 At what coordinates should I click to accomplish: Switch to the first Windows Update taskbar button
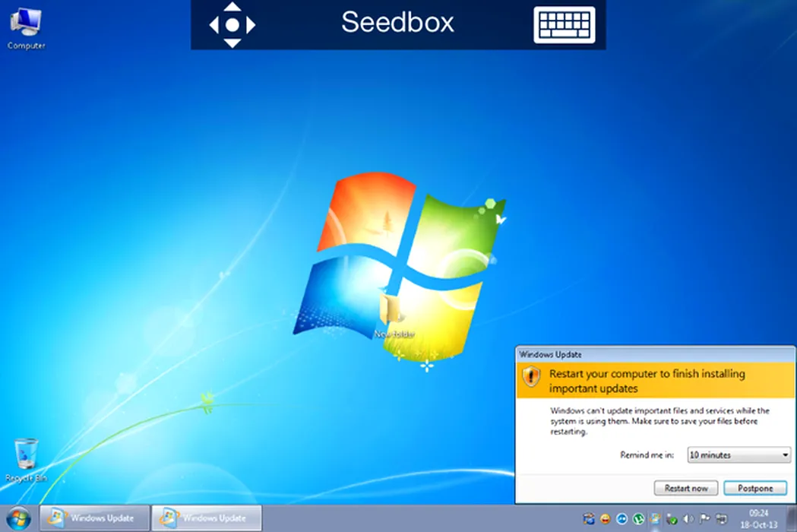[93, 518]
